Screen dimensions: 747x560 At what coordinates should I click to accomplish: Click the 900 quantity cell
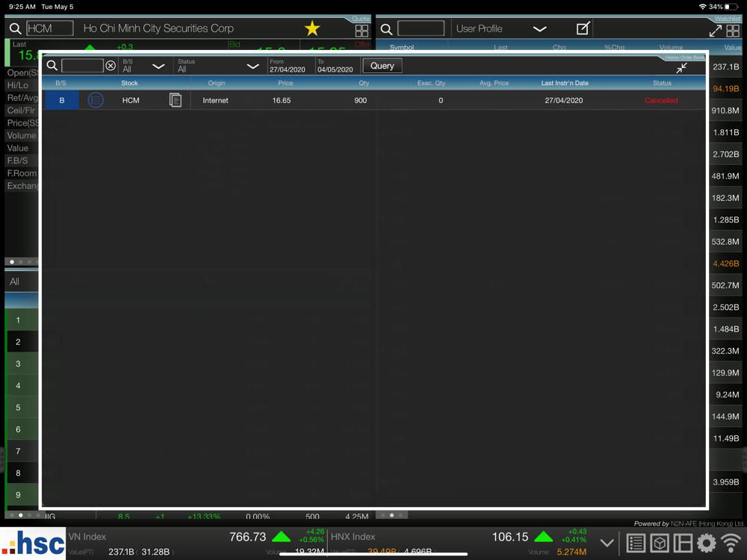(x=361, y=101)
